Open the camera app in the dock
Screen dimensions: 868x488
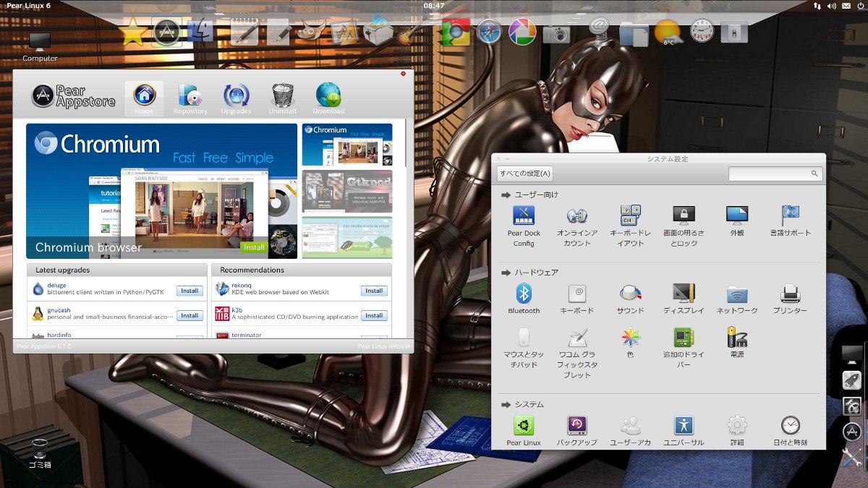pyautogui.click(x=556, y=33)
